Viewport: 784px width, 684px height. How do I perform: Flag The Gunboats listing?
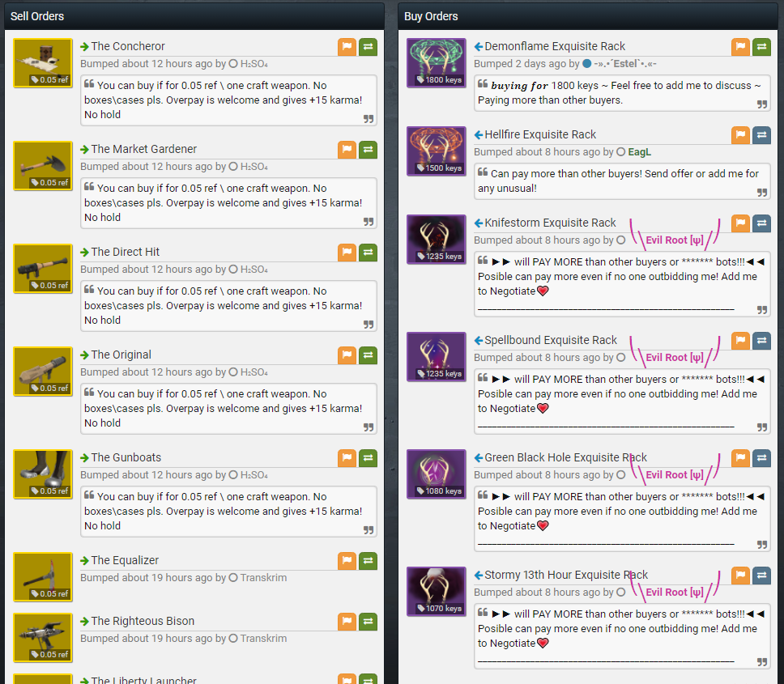coord(347,458)
